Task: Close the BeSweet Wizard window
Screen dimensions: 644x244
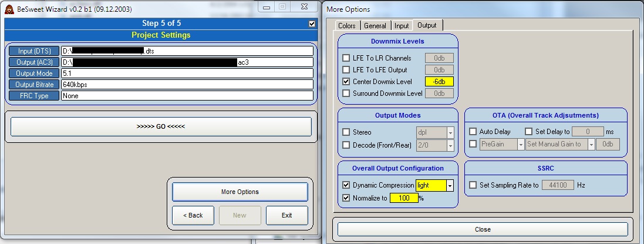Action: click(x=304, y=6)
